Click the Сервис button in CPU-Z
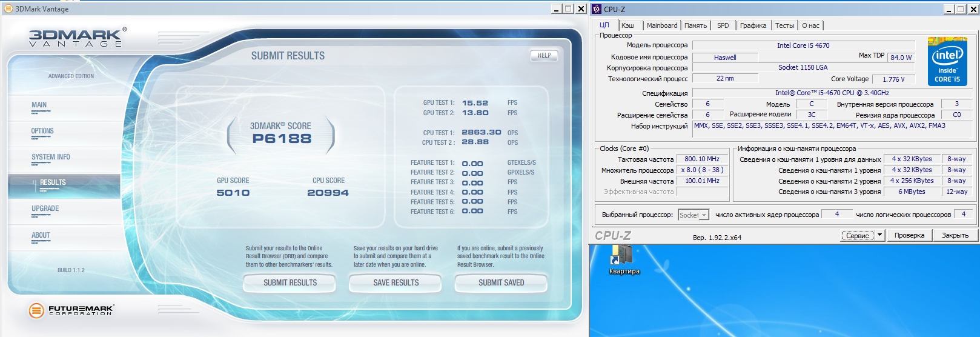 tap(858, 235)
